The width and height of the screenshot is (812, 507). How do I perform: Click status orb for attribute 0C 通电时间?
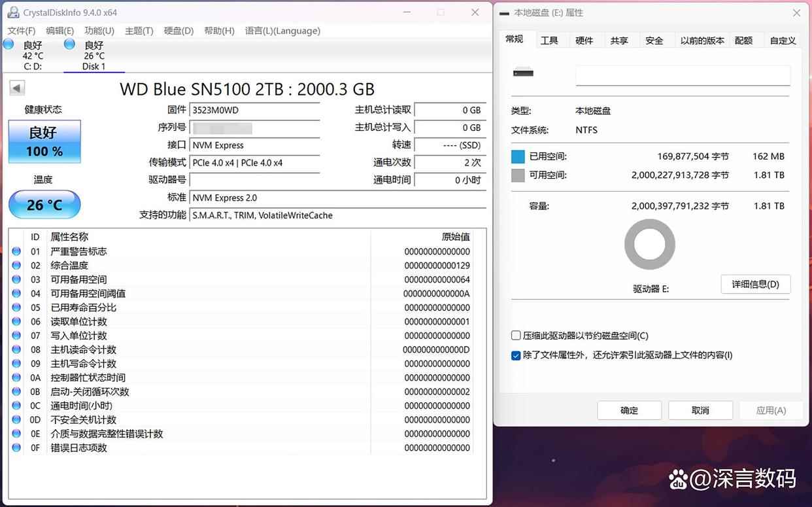16,406
